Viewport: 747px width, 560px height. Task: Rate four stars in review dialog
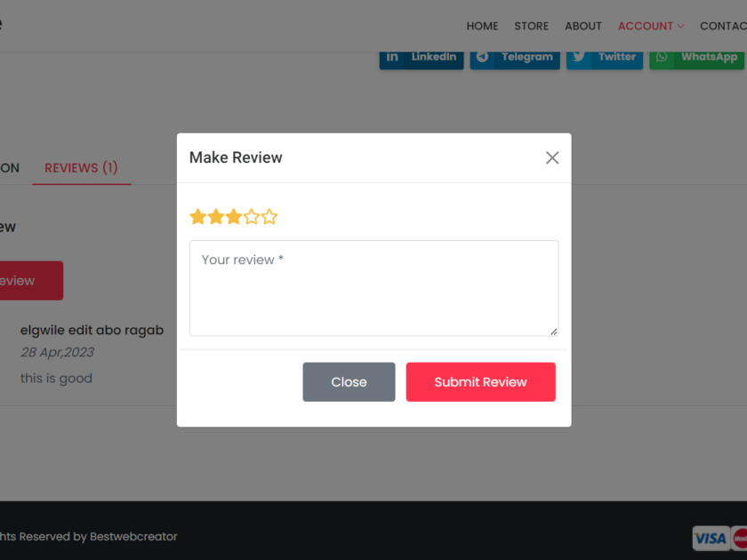pos(252,217)
